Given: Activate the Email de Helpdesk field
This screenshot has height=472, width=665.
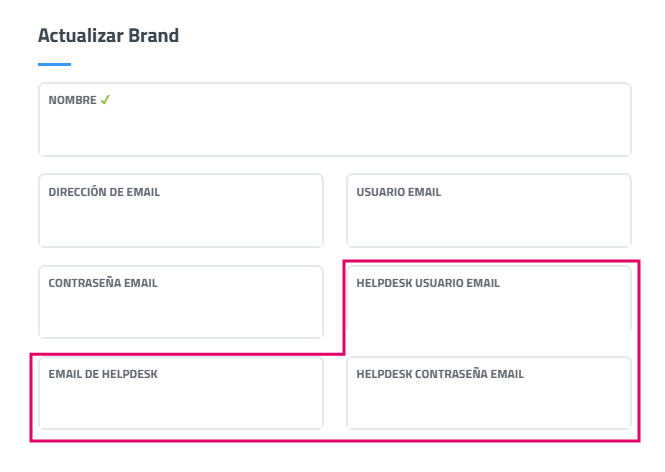Looking at the screenshot, I should (x=181, y=404).
